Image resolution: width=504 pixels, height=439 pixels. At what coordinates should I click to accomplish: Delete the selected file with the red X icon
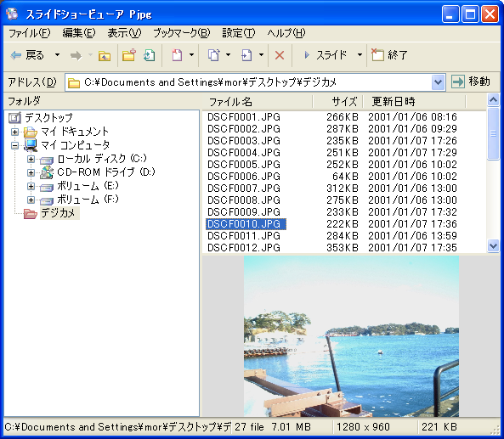pos(280,55)
